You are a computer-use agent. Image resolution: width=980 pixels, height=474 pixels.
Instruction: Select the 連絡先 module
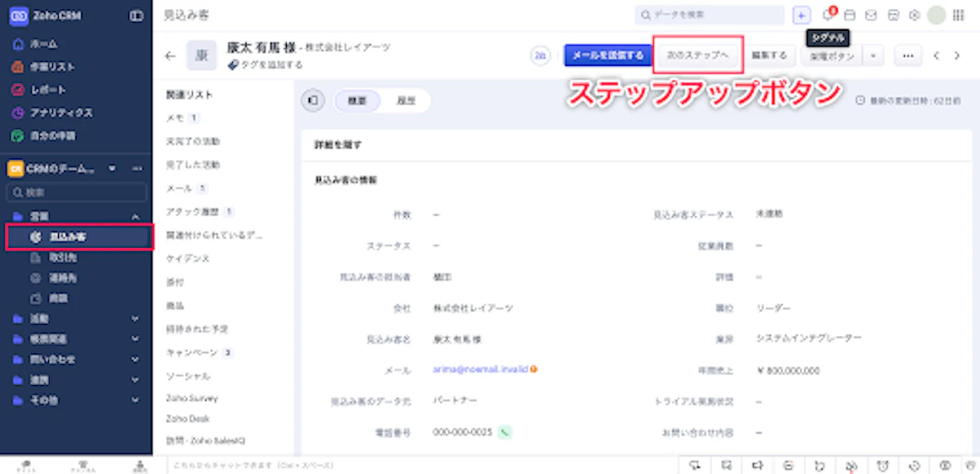[x=62, y=278]
